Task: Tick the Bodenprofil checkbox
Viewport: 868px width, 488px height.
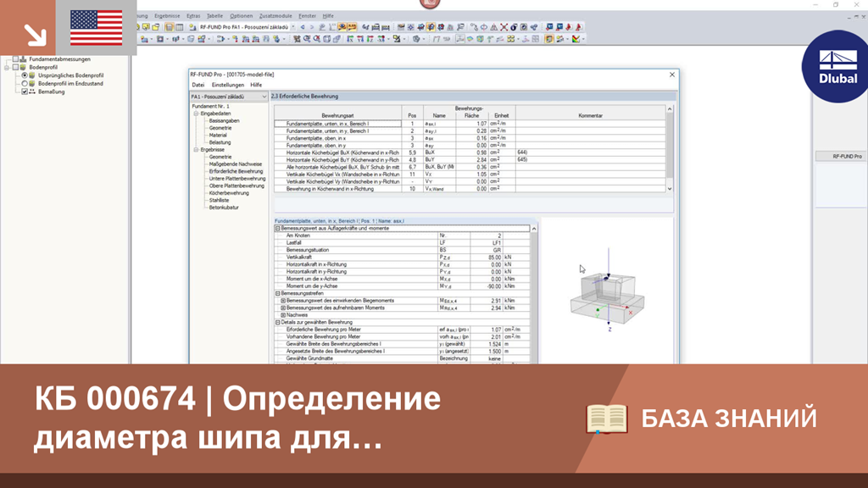Action: [x=15, y=67]
